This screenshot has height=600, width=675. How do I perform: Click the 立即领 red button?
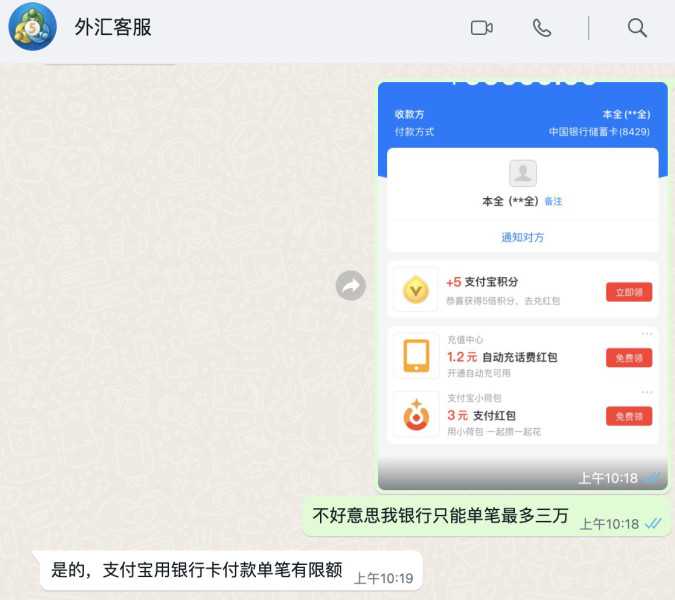(629, 292)
